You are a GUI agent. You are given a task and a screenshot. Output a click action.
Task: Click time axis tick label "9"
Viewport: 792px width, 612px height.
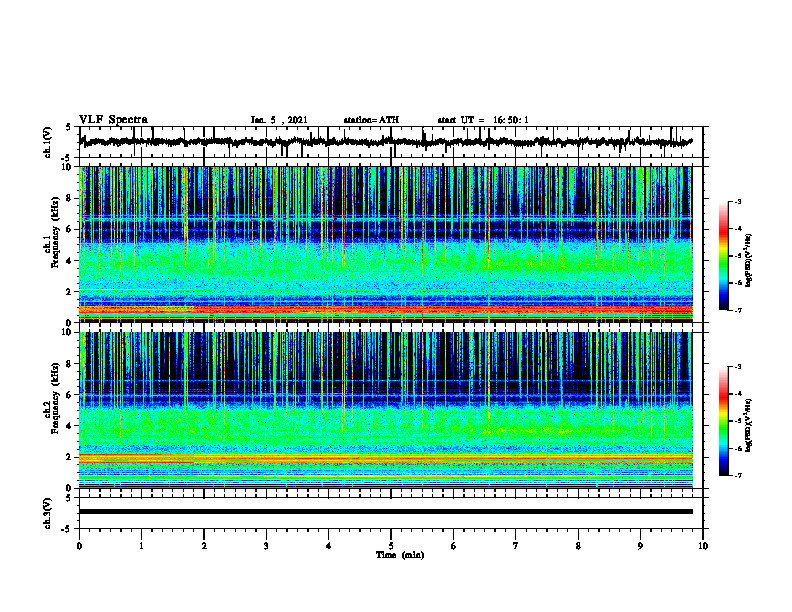click(x=640, y=546)
